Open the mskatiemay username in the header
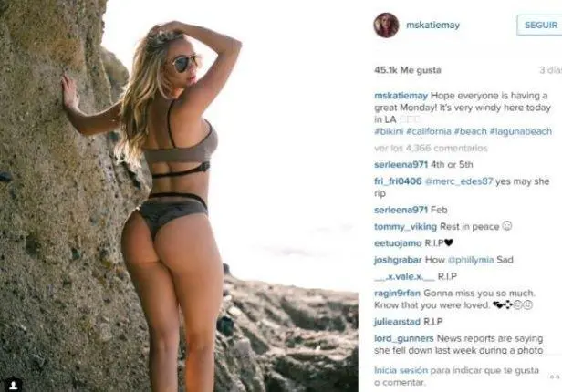The image size is (562, 392). coord(432,25)
